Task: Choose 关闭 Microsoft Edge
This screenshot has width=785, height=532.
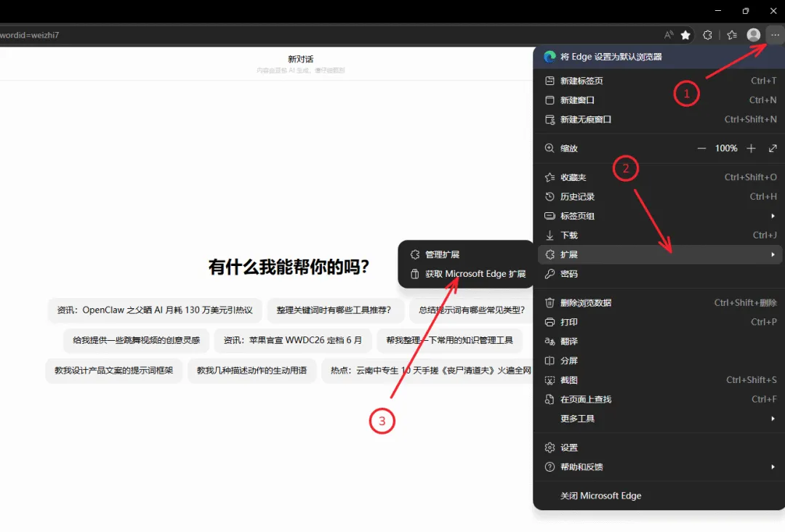Action: coord(660,496)
